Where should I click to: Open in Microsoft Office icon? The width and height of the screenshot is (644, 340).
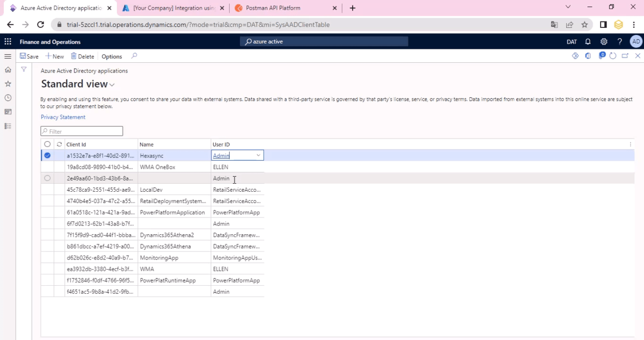tap(588, 56)
